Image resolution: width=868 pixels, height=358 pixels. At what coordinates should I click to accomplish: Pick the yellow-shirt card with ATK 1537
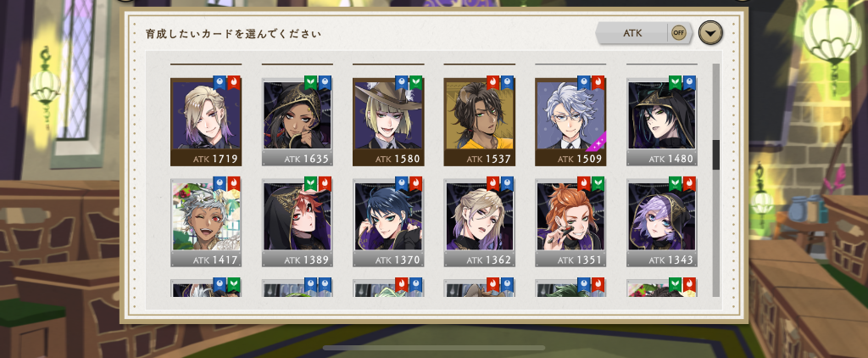pos(480,122)
